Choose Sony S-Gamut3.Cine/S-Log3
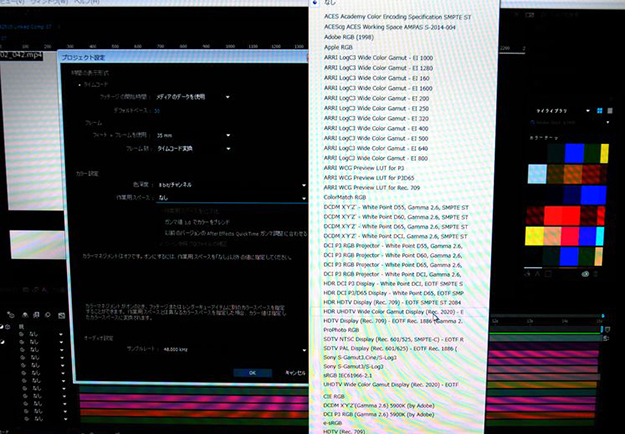Screen dimensions: 625x434 (360, 358)
